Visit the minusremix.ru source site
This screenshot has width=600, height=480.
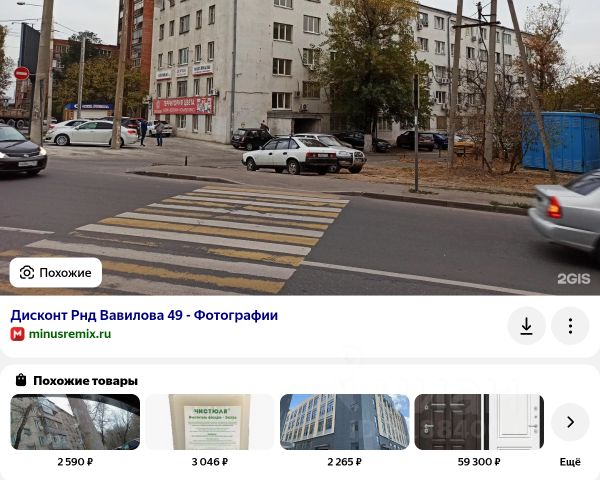70,334
